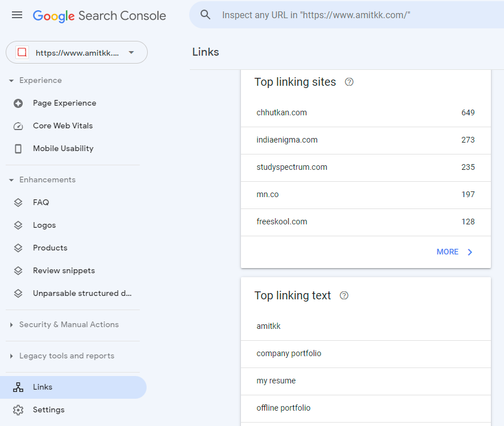Image resolution: width=504 pixels, height=426 pixels.
Task: Open Unparsable structured data report
Action: click(73, 293)
